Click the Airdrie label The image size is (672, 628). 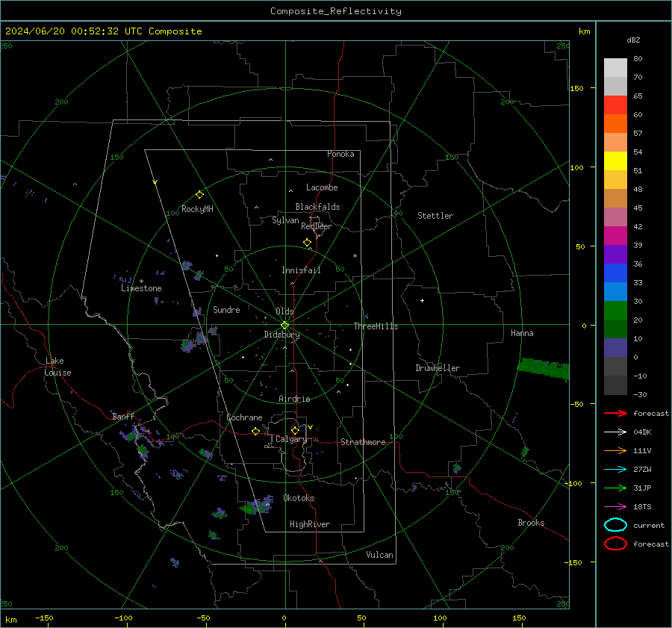point(294,399)
